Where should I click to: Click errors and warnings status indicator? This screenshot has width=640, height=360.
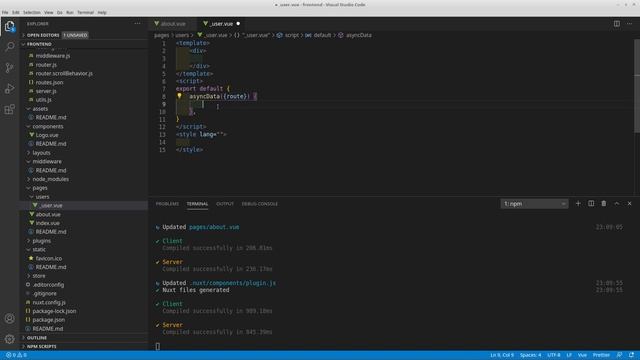[x=16, y=355]
